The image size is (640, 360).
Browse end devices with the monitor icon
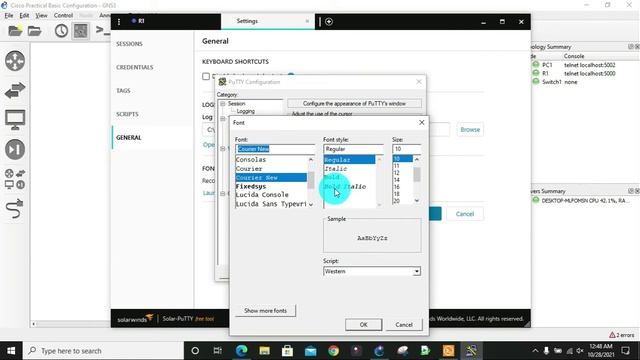(x=15, y=120)
